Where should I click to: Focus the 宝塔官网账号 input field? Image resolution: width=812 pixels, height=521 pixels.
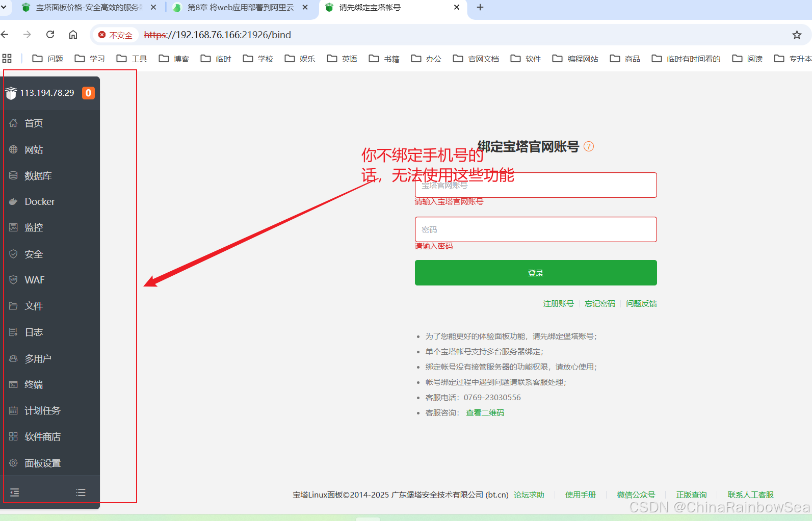click(535, 185)
